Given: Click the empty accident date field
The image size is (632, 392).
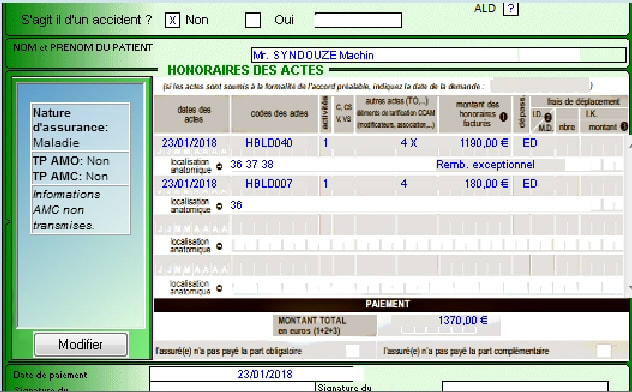Looking at the screenshot, I should 358,20.
